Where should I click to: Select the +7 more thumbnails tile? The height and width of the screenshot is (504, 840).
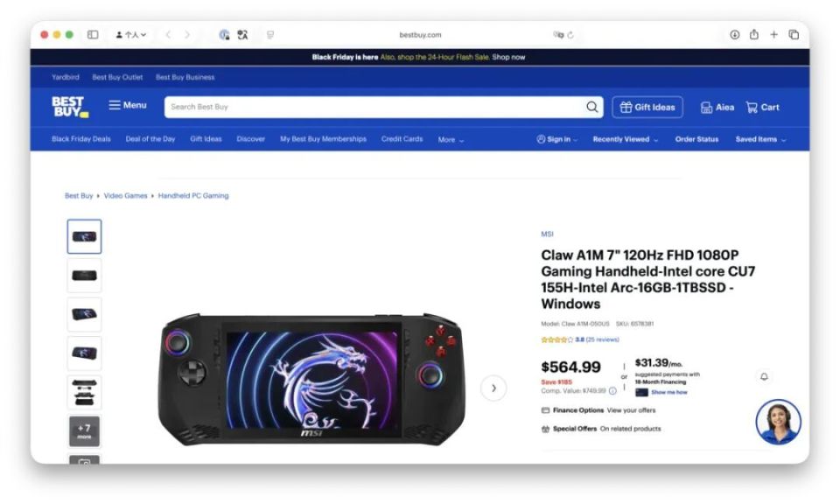point(84,431)
